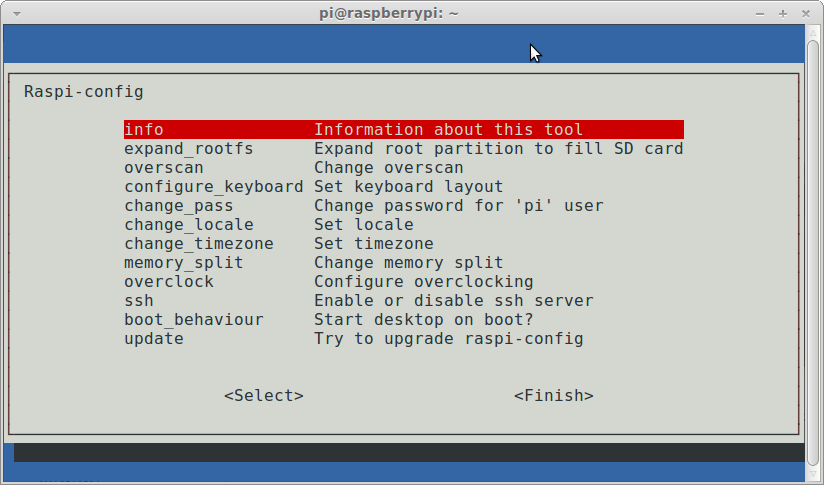Click the terminal vertical scrollbar
The image size is (824, 485).
click(813, 252)
